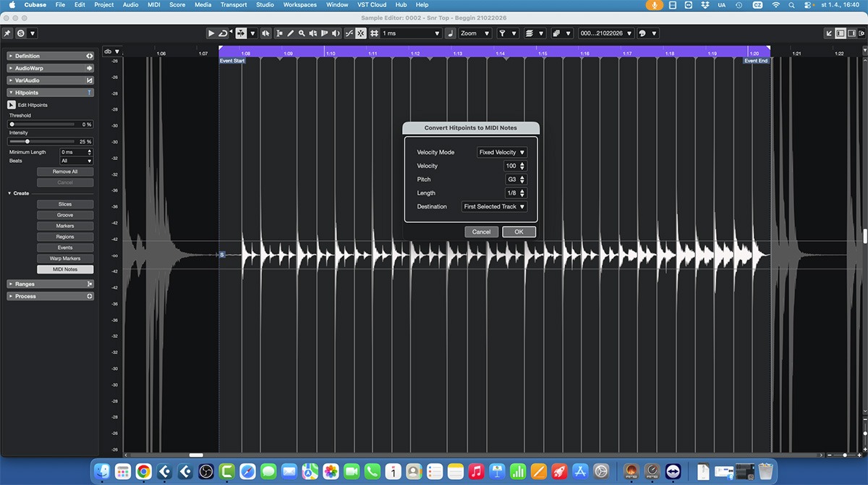This screenshot has width=868, height=485.
Task: Toggle the Snap grid button
Action: (x=374, y=33)
